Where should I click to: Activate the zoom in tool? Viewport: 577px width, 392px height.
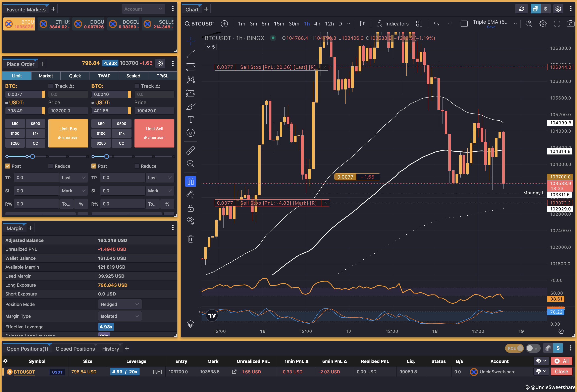click(191, 164)
